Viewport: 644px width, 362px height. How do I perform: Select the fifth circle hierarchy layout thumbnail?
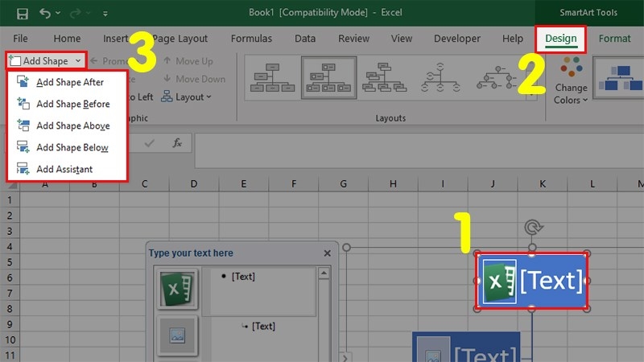coord(496,77)
